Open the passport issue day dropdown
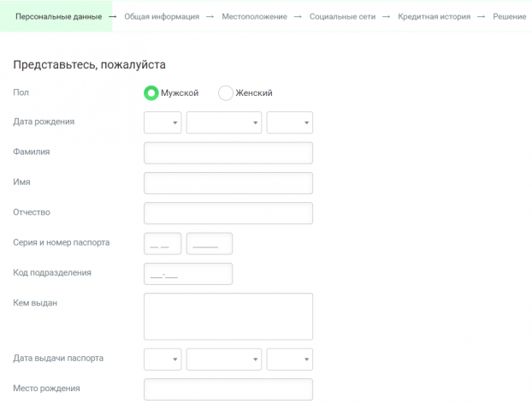This screenshot has width=532, height=404. point(163,359)
